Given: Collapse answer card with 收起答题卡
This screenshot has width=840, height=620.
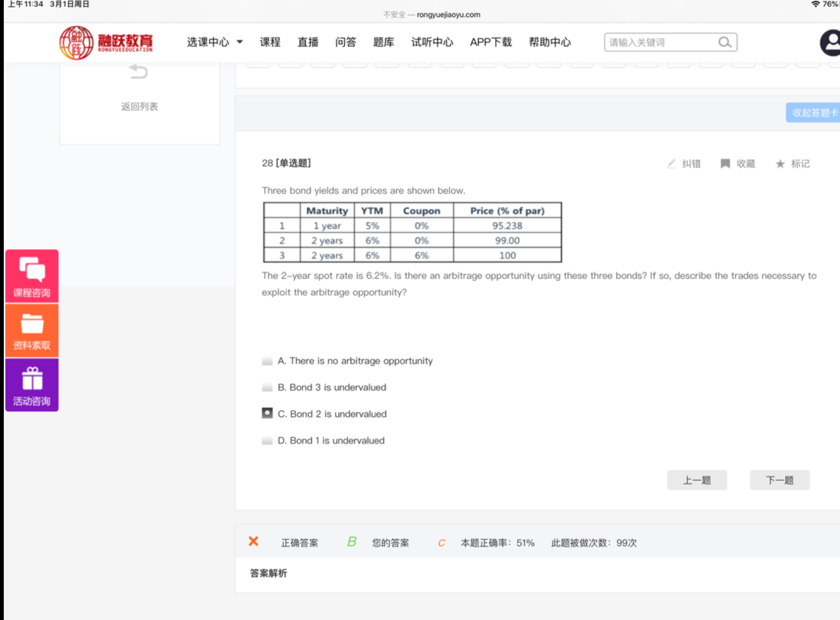Looking at the screenshot, I should pos(813,113).
